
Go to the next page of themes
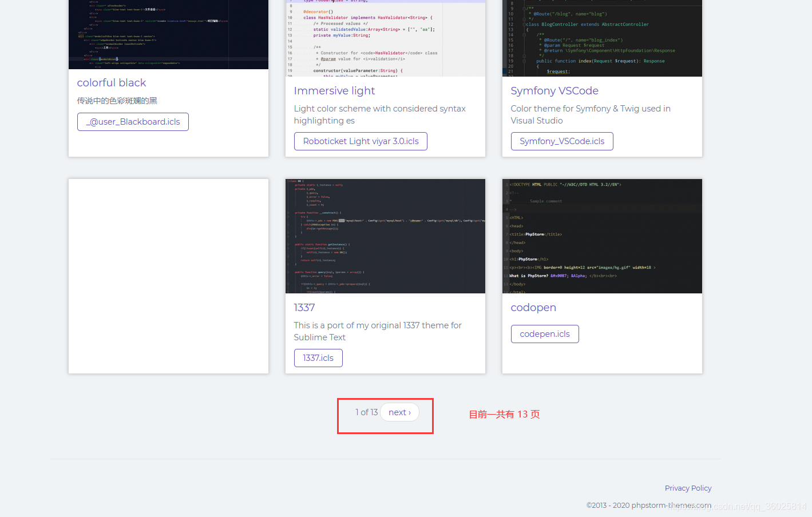399,412
